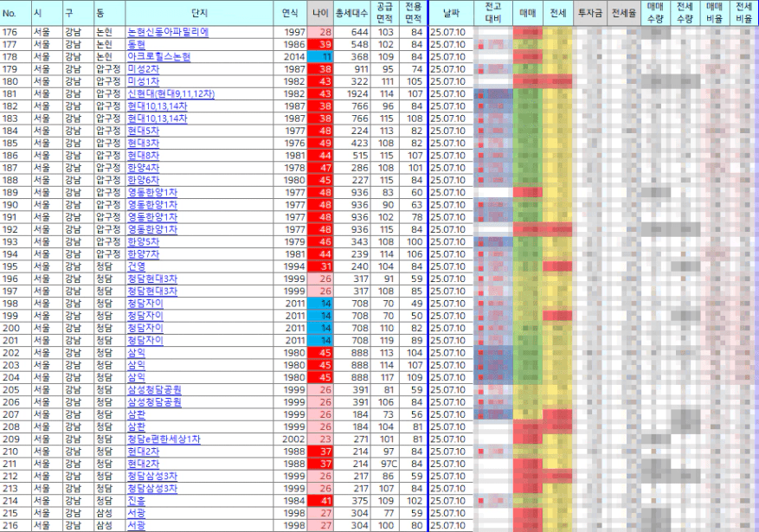Select the 공급 면적 column header
Image resolution: width=759 pixels, height=532 pixels.
pyautogui.click(x=385, y=13)
